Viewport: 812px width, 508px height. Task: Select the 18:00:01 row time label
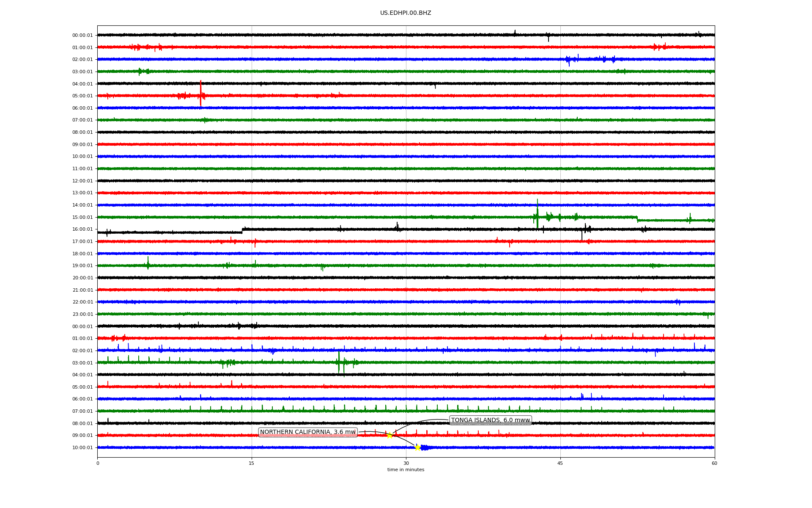82,254
